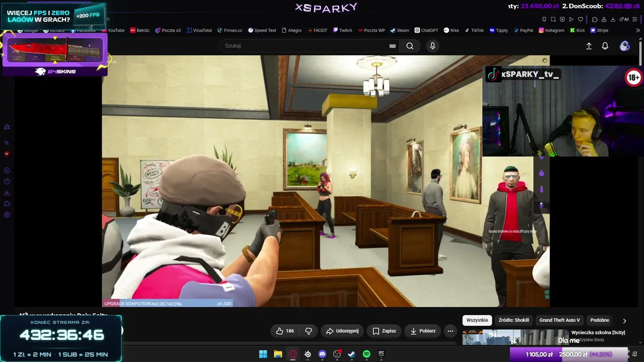This screenshot has width=644, height=362.
Task: Start voice search with microphone
Action: coord(433,46)
